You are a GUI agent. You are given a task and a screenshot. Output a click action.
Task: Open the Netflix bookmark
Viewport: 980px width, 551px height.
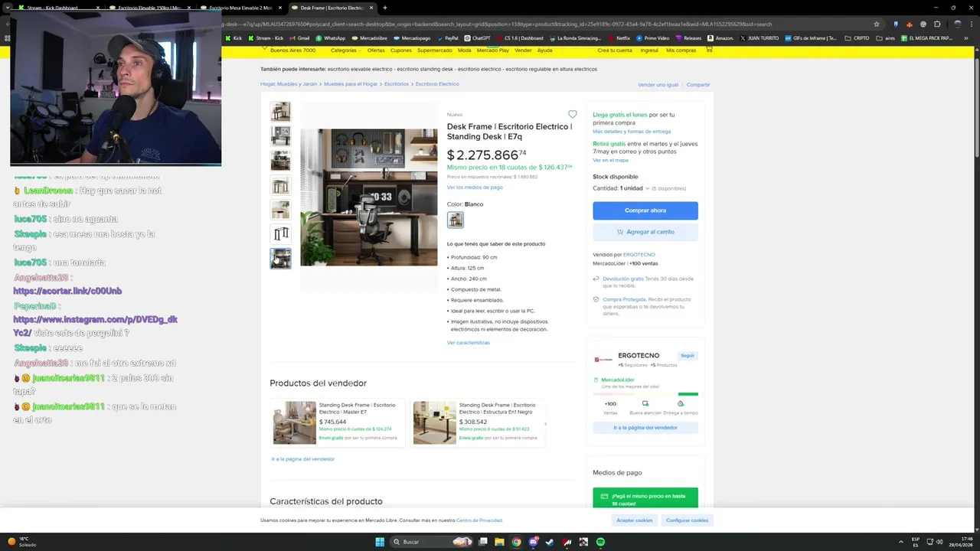coord(619,37)
